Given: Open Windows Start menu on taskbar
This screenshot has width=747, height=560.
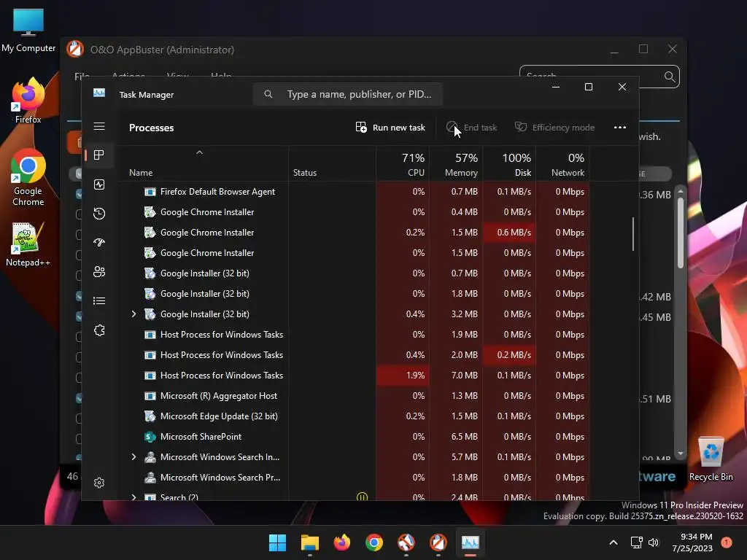Looking at the screenshot, I should 277,542.
